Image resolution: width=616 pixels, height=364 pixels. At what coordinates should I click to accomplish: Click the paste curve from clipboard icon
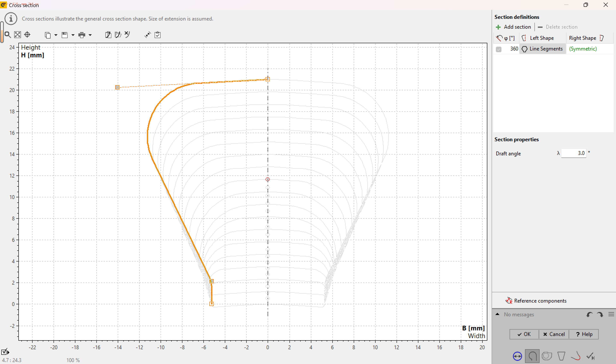[x=108, y=35]
